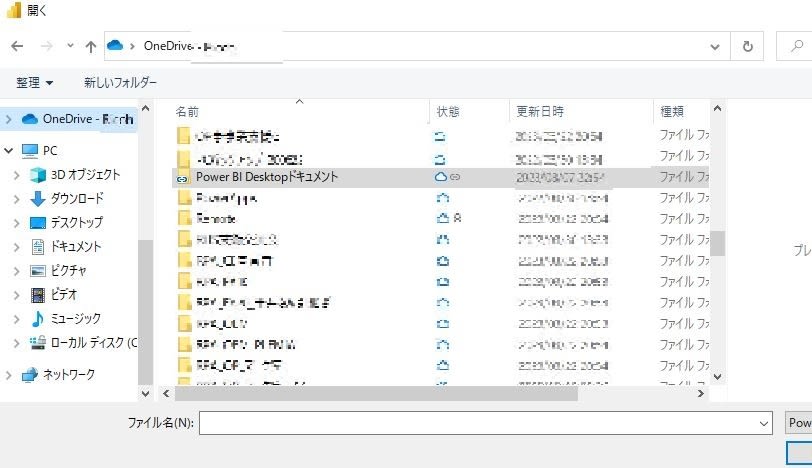
Task: Sort by the 種類 column header
Action: coord(672,111)
